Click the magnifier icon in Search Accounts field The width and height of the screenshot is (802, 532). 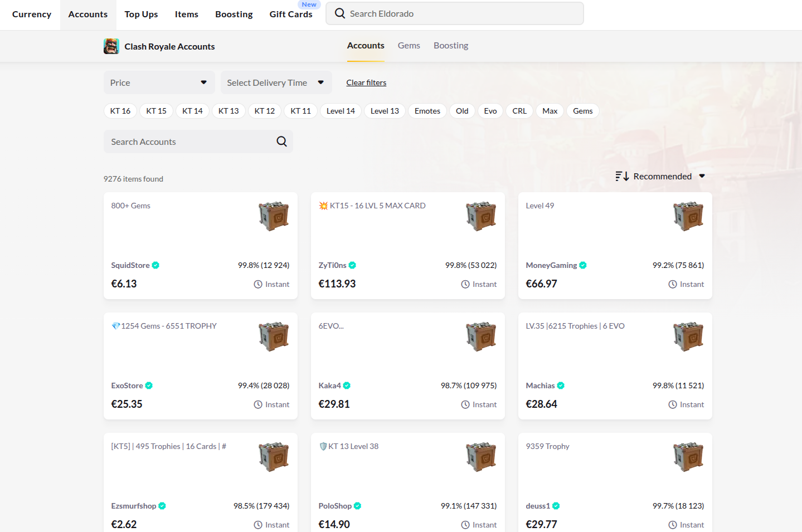(x=281, y=141)
